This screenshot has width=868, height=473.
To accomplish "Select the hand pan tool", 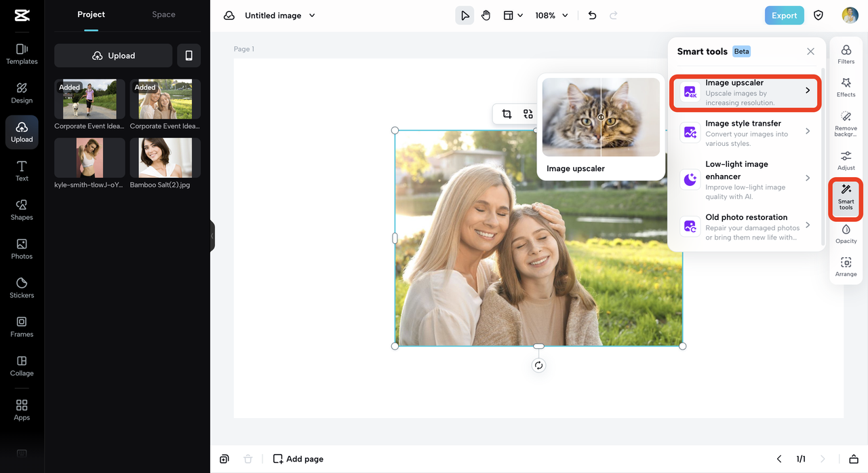I will [486, 16].
